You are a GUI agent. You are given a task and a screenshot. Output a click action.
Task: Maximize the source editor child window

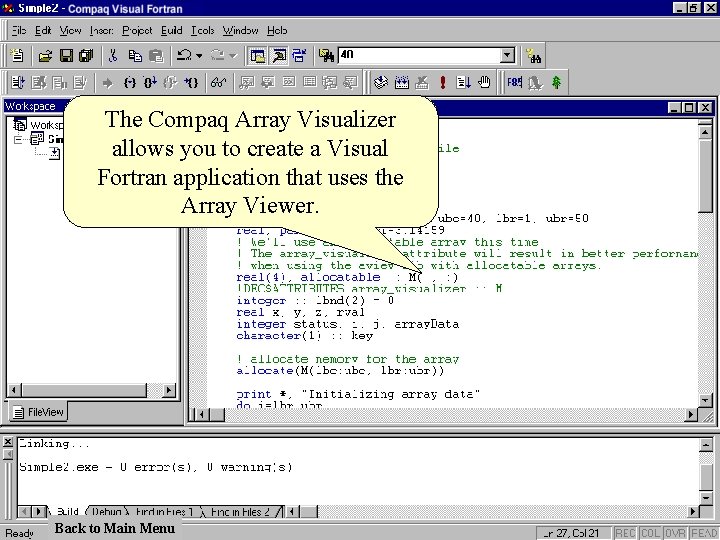click(689, 107)
